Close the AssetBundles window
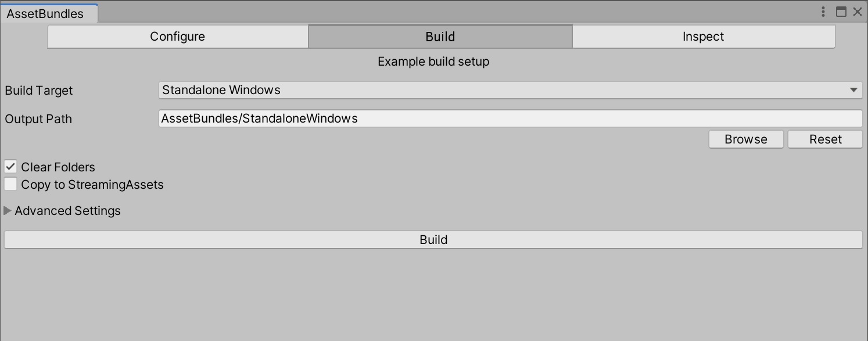The width and height of the screenshot is (868, 341). click(x=858, y=12)
